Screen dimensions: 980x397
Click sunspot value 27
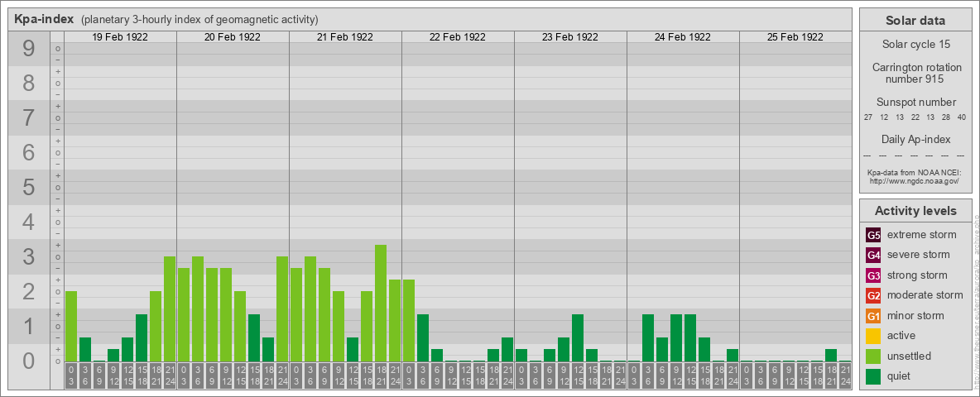pyautogui.click(x=868, y=117)
